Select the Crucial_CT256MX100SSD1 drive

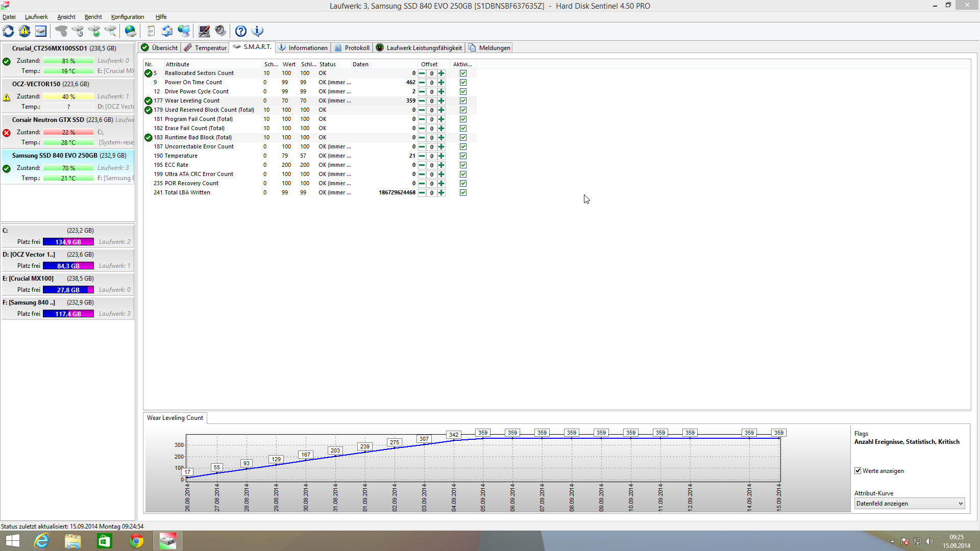68,60
